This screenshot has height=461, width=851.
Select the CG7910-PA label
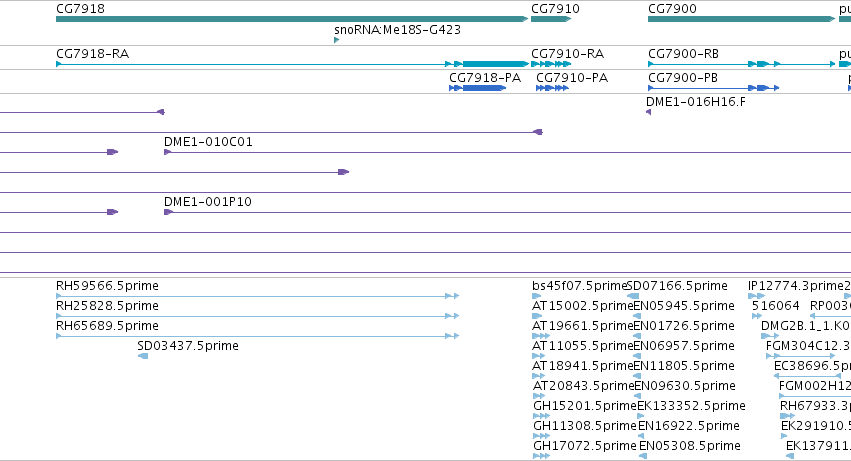tap(572, 78)
